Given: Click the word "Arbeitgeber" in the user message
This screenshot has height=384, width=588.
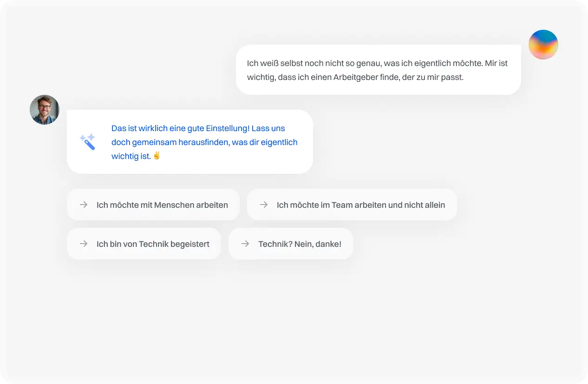Looking at the screenshot, I should click(354, 77).
